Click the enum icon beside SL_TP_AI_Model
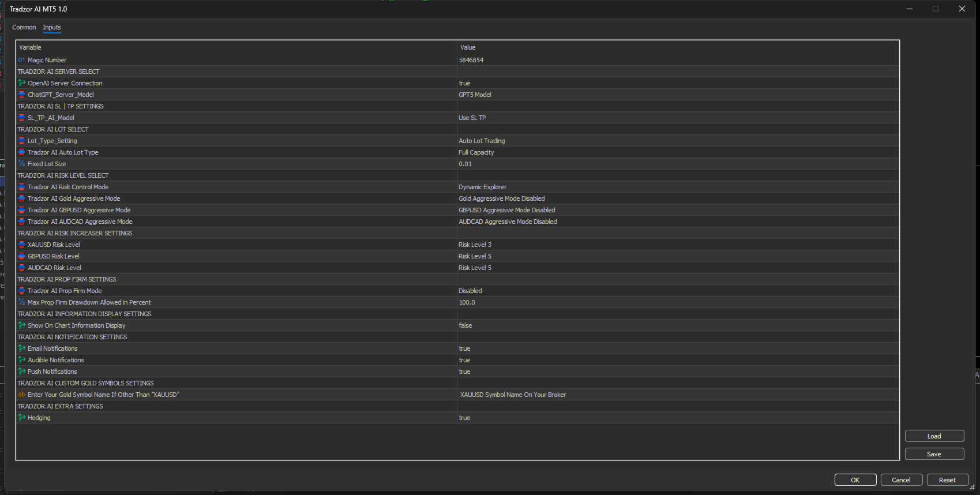The height and width of the screenshot is (495, 980). [21, 118]
